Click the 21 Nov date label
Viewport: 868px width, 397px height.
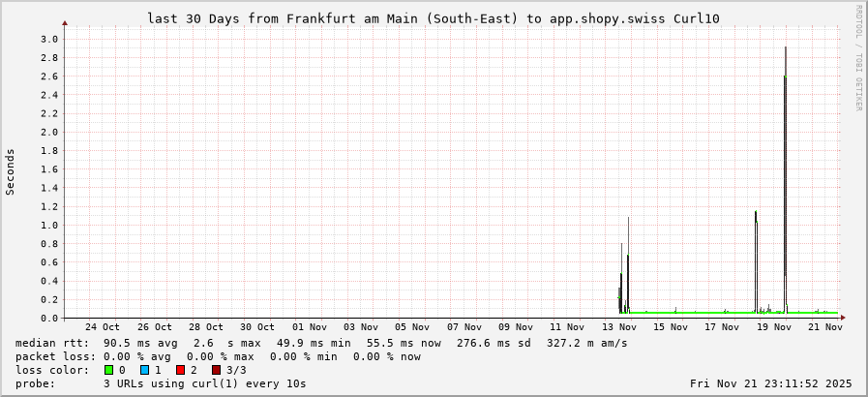coord(825,327)
